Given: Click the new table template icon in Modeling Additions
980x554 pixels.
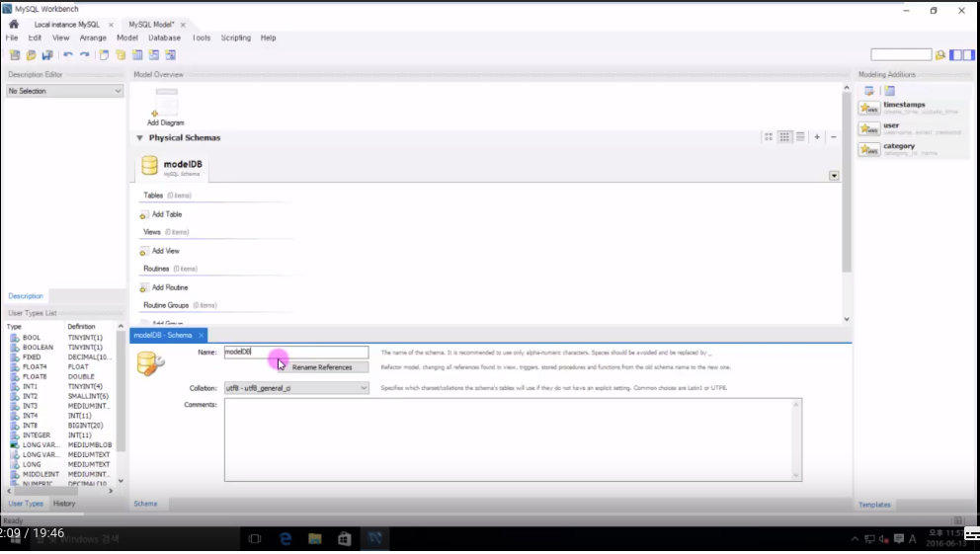Looking at the screenshot, I should click(889, 91).
